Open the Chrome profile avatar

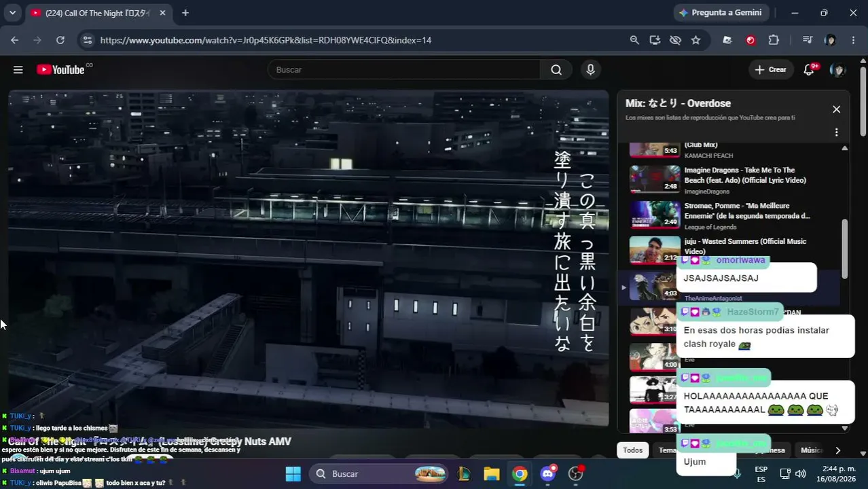click(830, 40)
